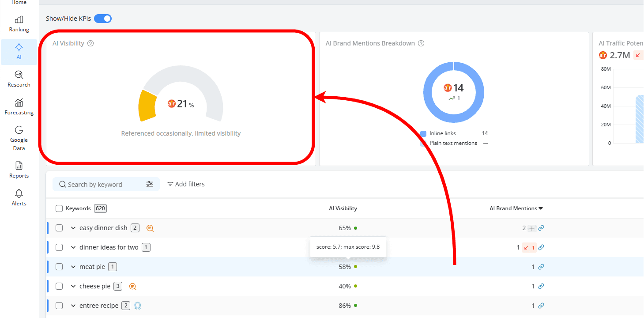Open the Forecasting tool from the sidebar
The image size is (644, 318).
tap(19, 107)
